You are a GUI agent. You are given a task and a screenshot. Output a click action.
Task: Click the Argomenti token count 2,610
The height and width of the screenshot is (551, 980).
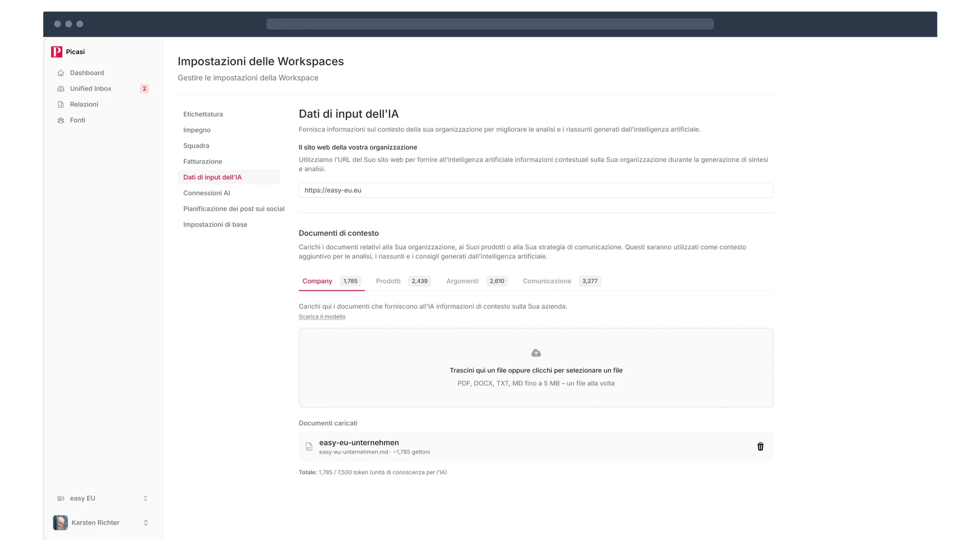point(497,281)
